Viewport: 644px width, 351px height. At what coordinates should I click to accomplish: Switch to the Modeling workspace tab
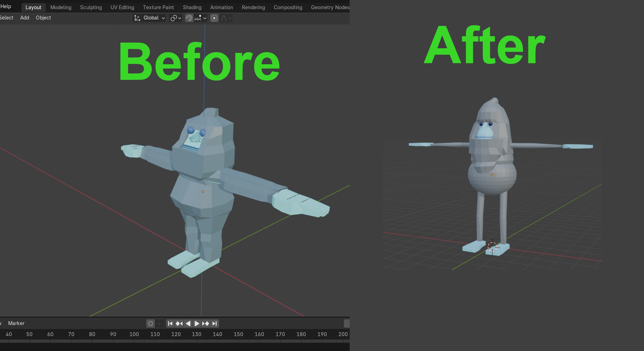click(61, 7)
